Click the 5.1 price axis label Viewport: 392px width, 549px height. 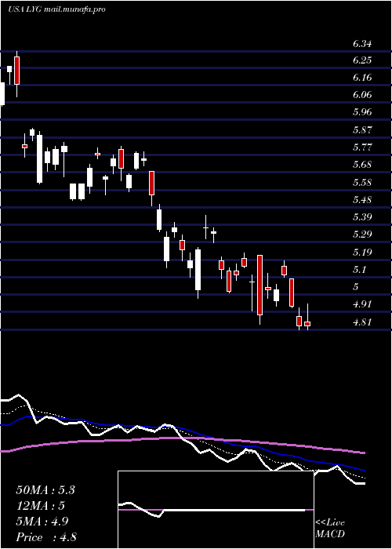point(359,270)
